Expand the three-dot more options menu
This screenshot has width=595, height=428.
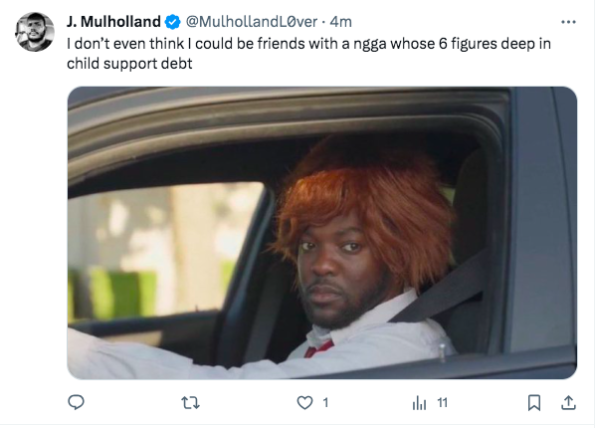pos(568,22)
